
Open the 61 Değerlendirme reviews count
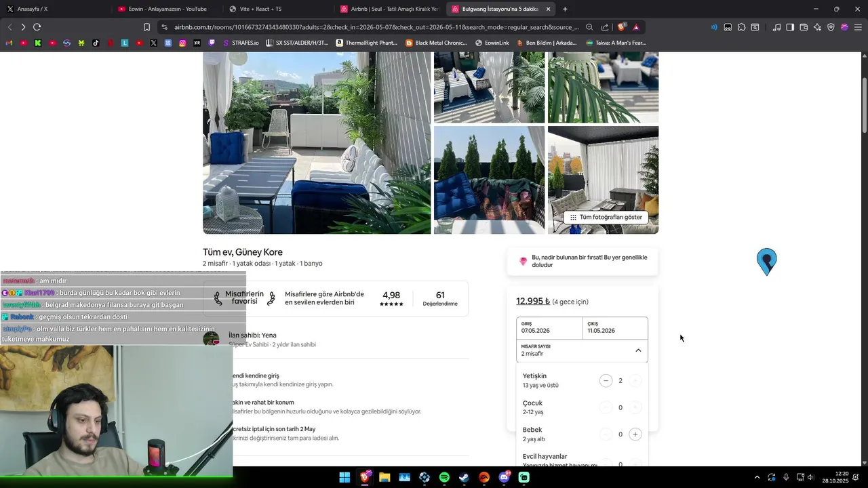(x=440, y=299)
